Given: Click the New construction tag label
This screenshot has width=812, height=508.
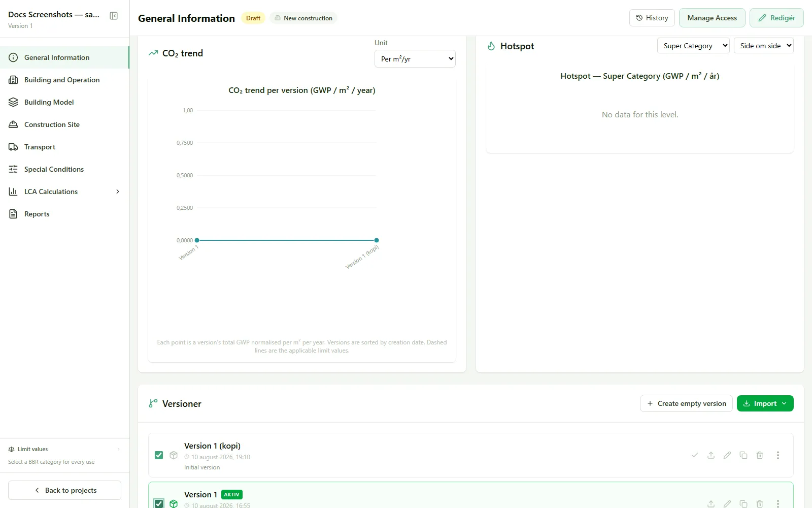Looking at the screenshot, I should pos(308,18).
